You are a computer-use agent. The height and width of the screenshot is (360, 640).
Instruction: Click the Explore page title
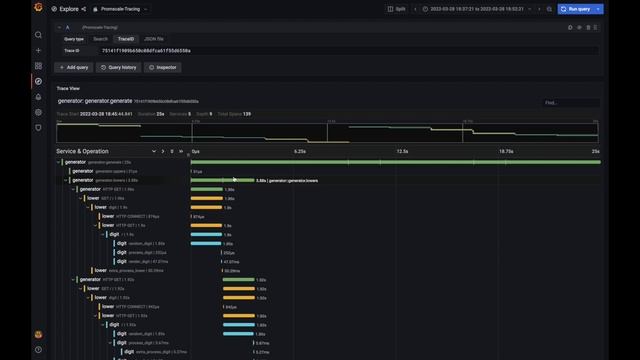point(69,9)
